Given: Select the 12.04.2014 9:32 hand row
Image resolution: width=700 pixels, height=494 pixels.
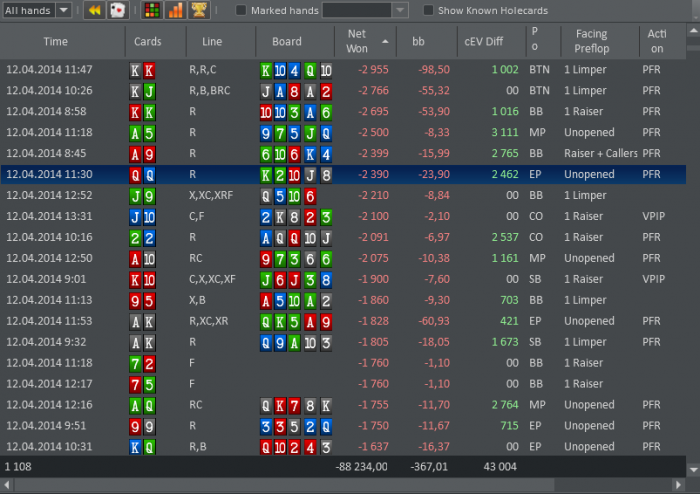Looking at the screenshot, I should pyautogui.click(x=343, y=342).
